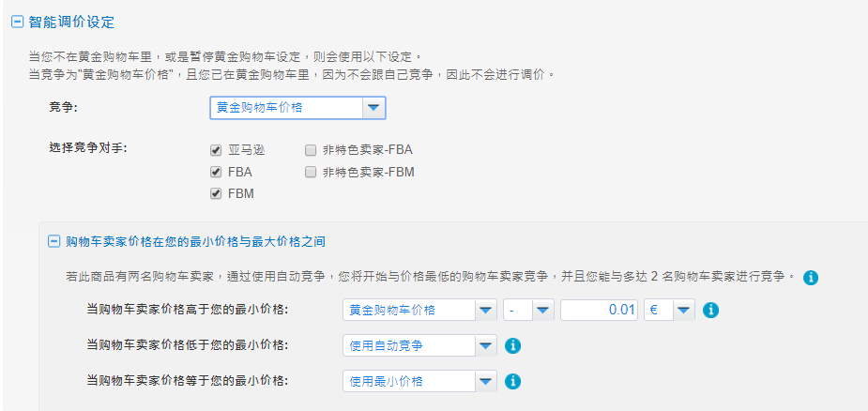Toggle the 亚马逊 competitor checkbox
Image resolution: width=868 pixels, height=411 pixels.
[x=216, y=150]
